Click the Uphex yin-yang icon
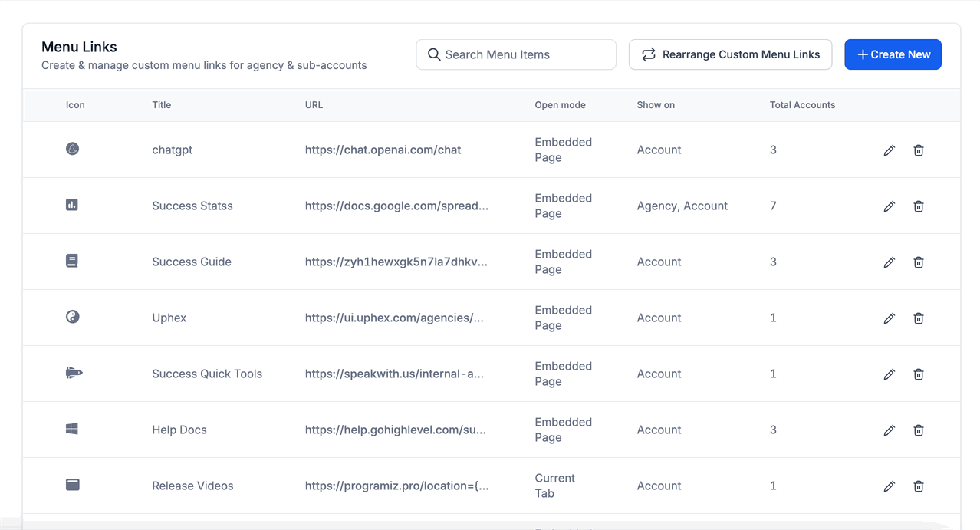The width and height of the screenshot is (980, 530). pyautogui.click(x=72, y=317)
